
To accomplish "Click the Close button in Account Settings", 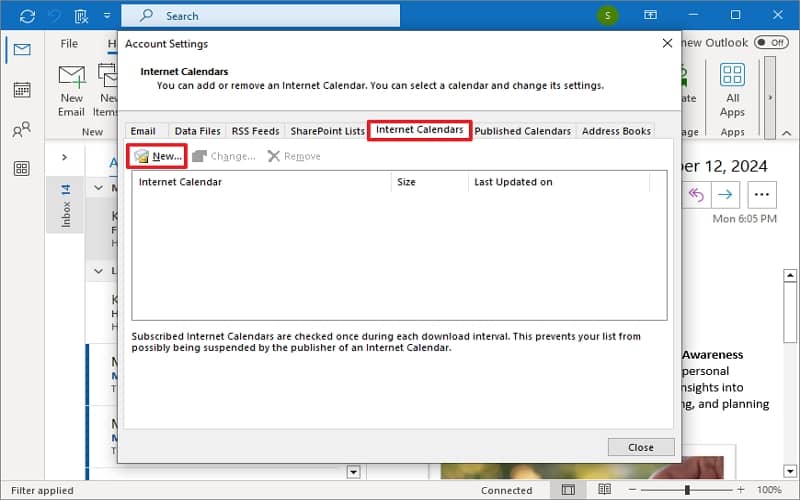I will [x=641, y=447].
